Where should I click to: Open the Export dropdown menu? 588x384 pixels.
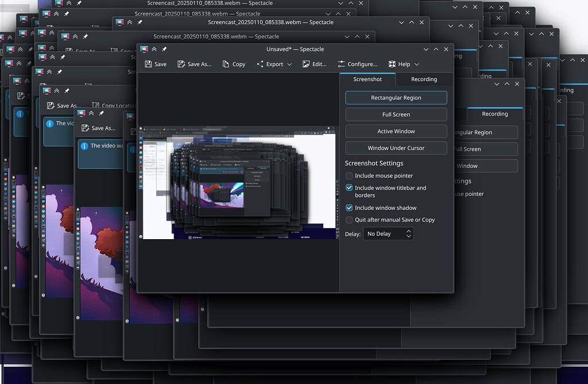[x=289, y=64]
